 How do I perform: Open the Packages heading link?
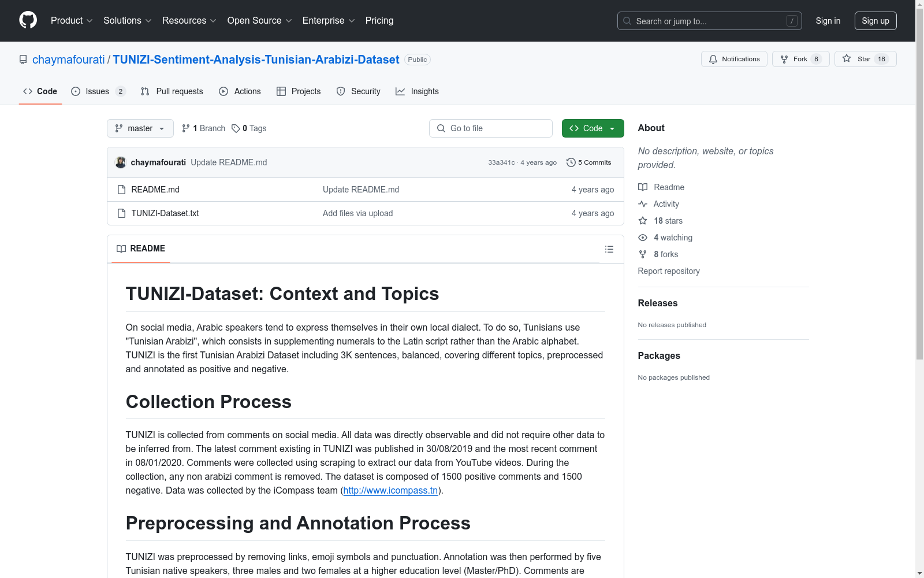point(659,355)
